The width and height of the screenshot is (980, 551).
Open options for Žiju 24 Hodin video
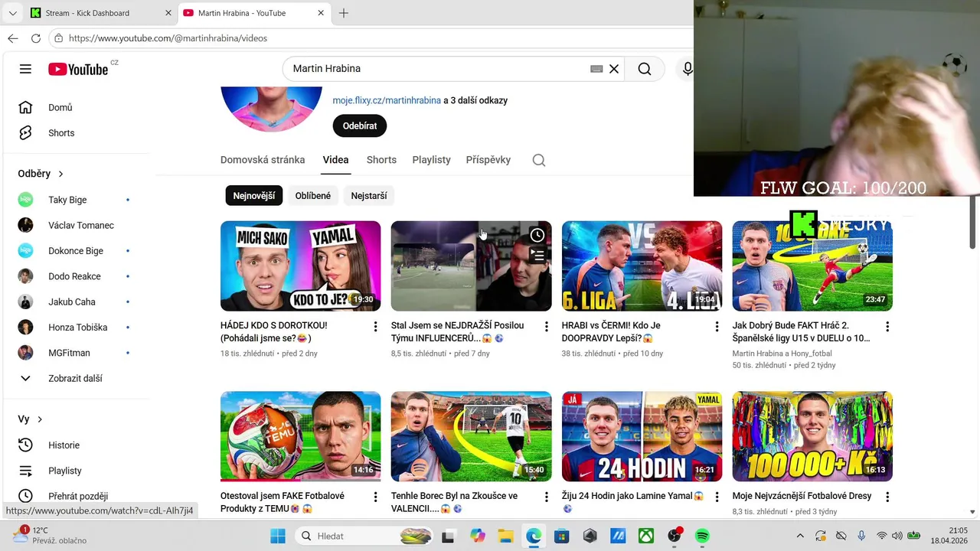(717, 497)
